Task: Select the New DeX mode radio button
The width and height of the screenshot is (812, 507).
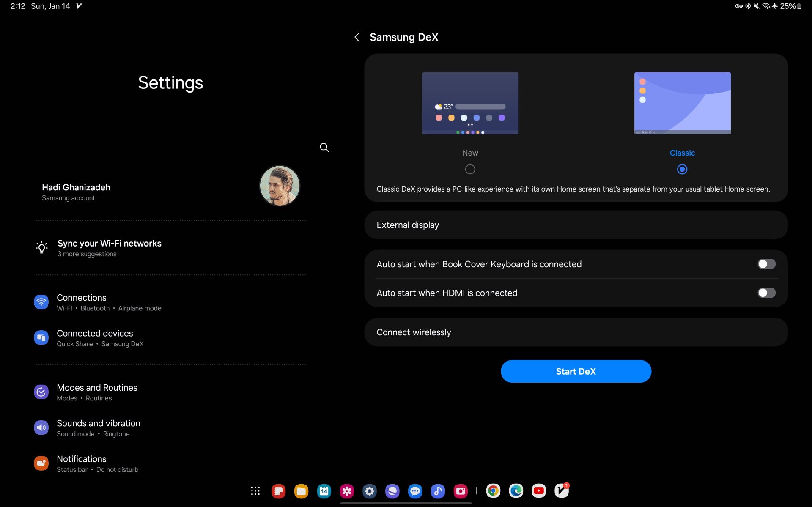Action: coord(470,169)
